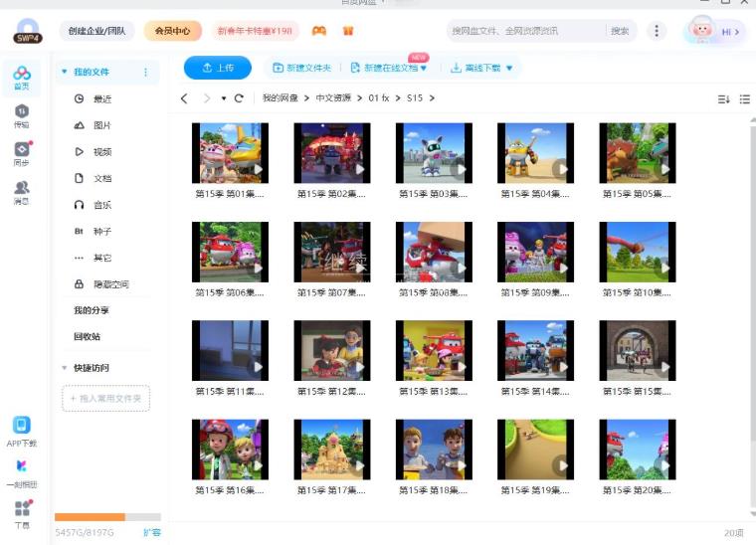
Task: Expand 离线下载 dropdown
Action: 509,68
